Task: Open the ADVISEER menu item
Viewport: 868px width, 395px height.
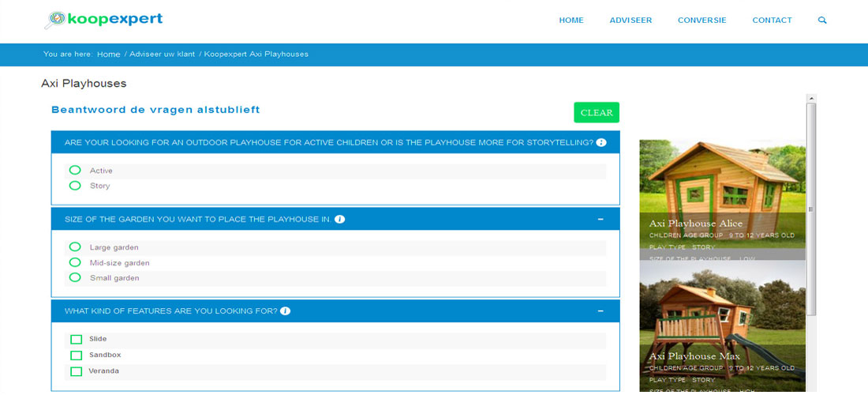Action: 630,21
